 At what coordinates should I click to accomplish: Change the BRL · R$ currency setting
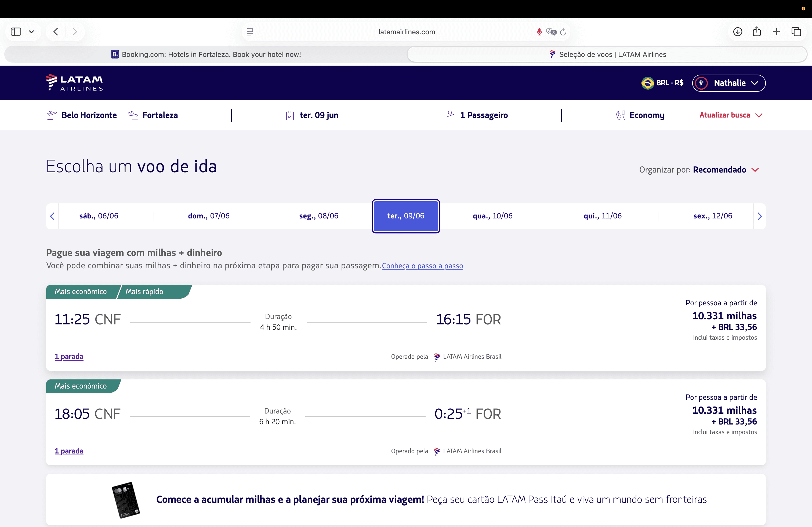click(x=662, y=83)
